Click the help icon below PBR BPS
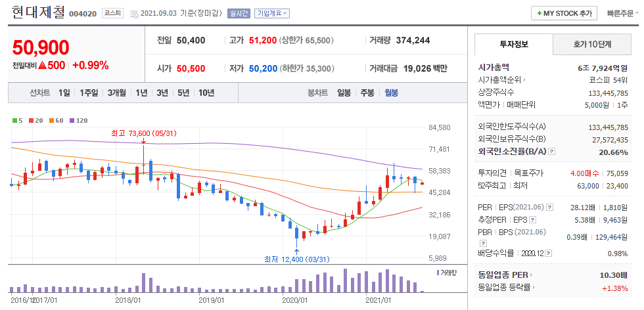Image resolution: width=644 pixels, height=310 pixels. [x=482, y=243]
